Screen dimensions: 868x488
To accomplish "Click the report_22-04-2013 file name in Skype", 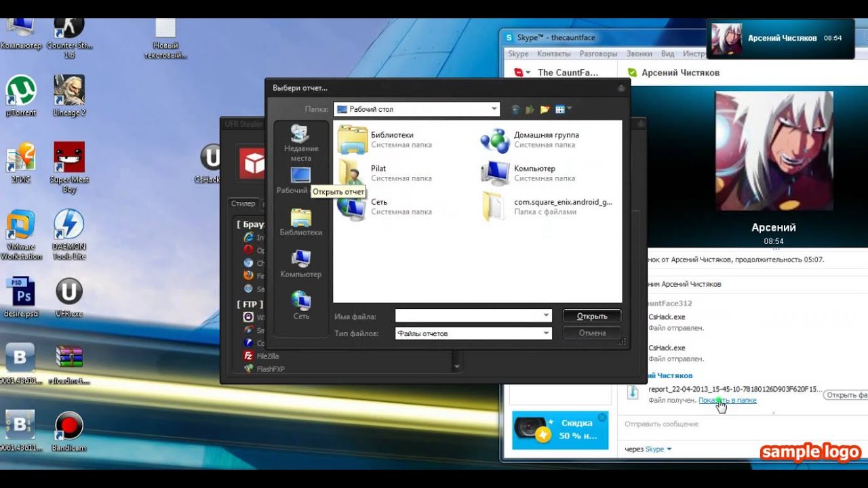I will (x=734, y=390).
